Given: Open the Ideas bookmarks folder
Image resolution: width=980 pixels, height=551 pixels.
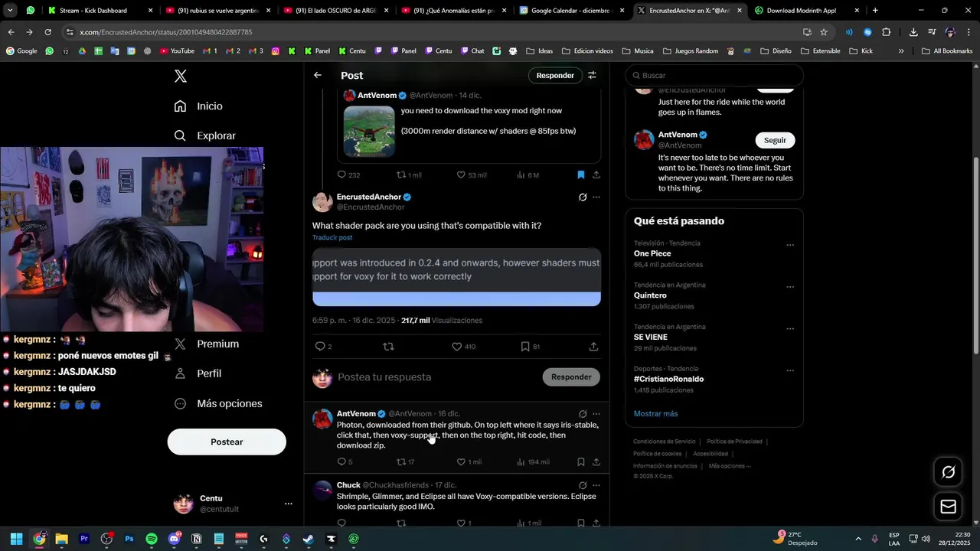Looking at the screenshot, I should tap(539, 51).
